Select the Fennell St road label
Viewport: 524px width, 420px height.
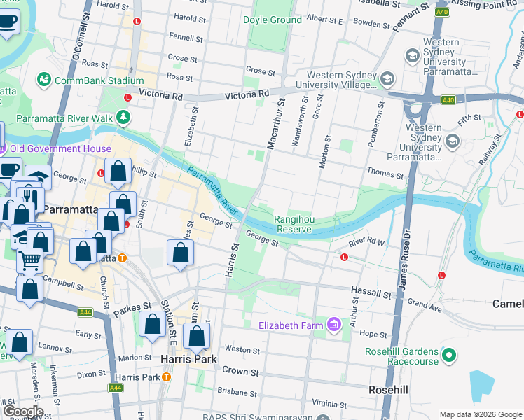186,37
